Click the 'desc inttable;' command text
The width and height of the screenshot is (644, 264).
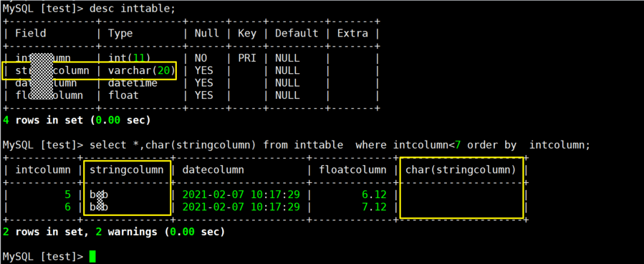coord(133,9)
